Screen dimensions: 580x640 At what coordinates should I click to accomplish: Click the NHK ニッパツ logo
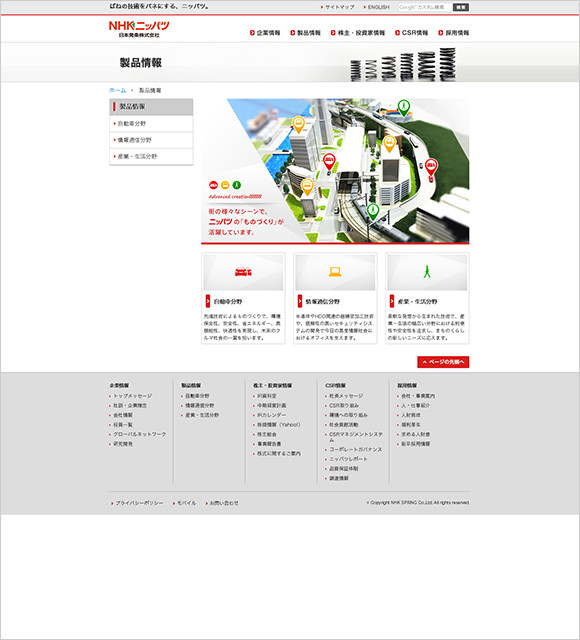click(139, 29)
